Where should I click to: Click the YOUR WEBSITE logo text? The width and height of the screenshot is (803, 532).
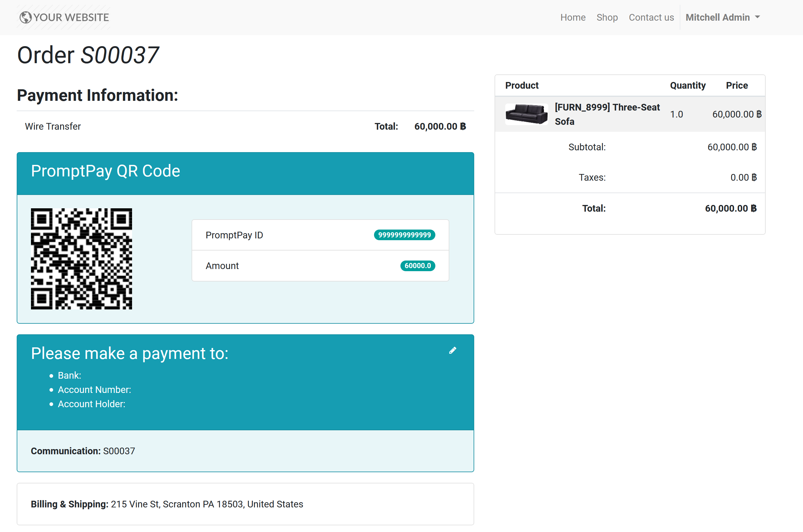(x=71, y=17)
